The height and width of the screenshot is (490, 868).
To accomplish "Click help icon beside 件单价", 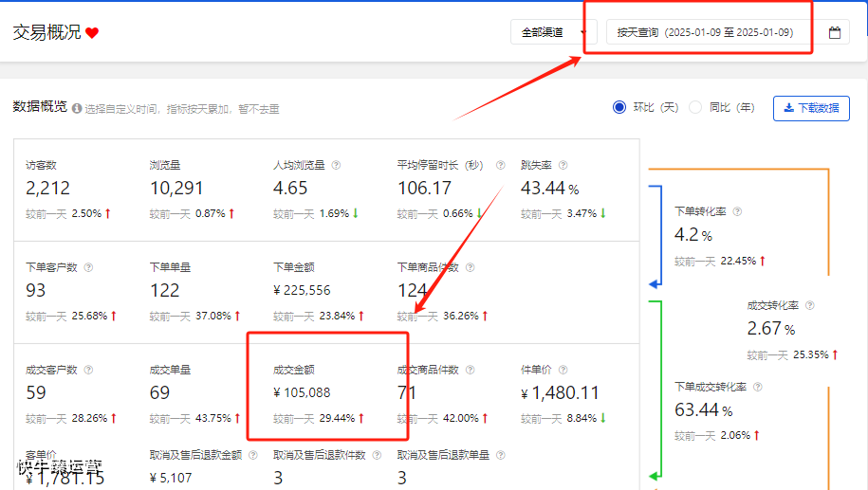I will [563, 370].
